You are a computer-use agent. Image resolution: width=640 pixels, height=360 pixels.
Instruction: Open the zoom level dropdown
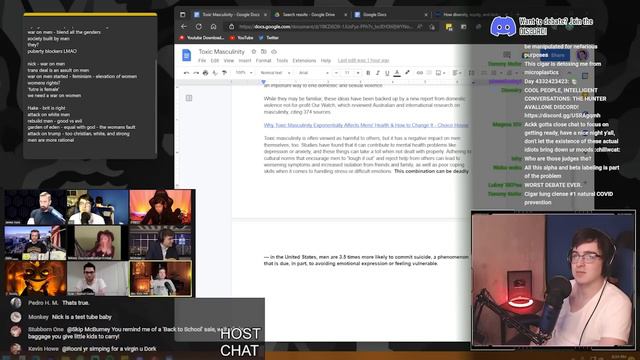[244, 73]
